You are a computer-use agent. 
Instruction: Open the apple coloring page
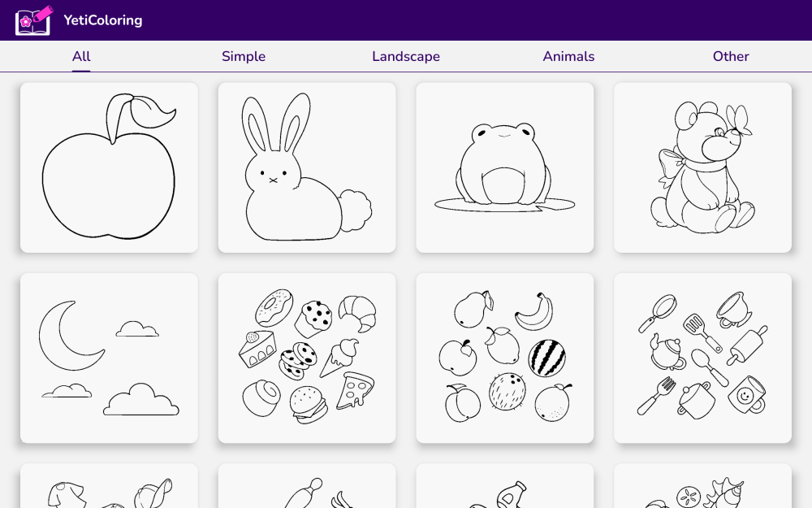[x=110, y=167]
